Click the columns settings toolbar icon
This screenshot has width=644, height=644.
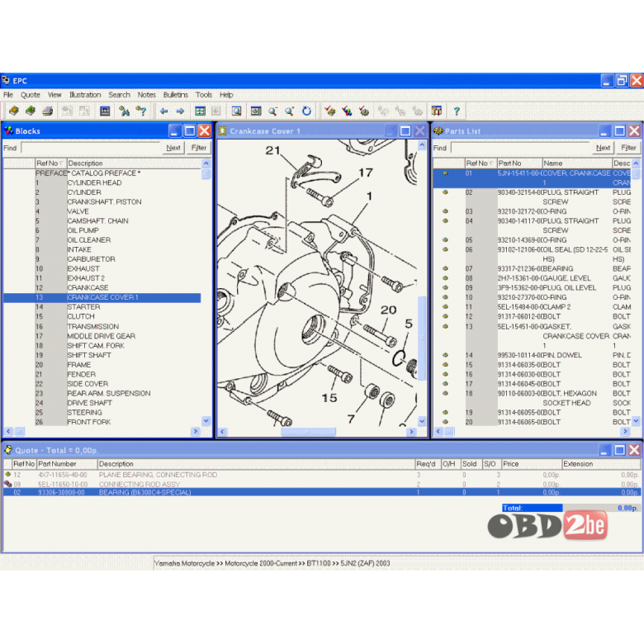437,111
